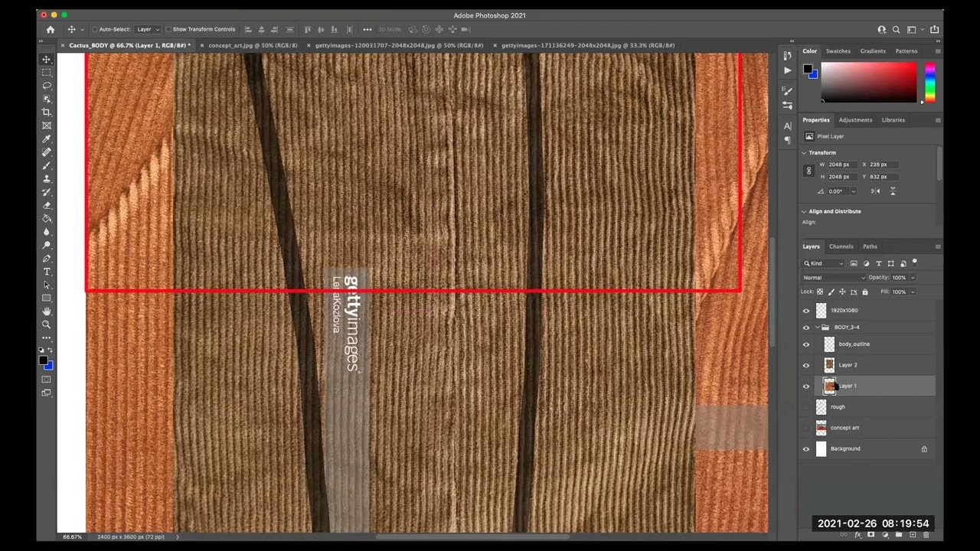980x551 pixels.
Task: Click the filter for type layers icon
Action: [x=878, y=263]
